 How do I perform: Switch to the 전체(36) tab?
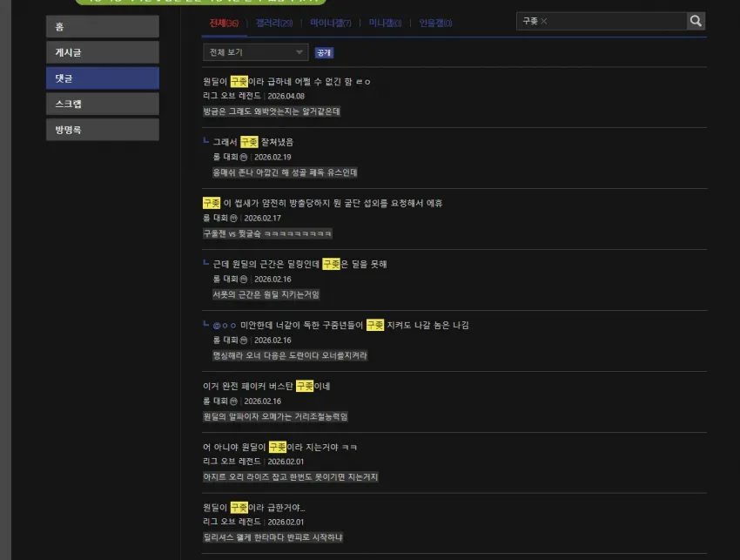point(224,24)
